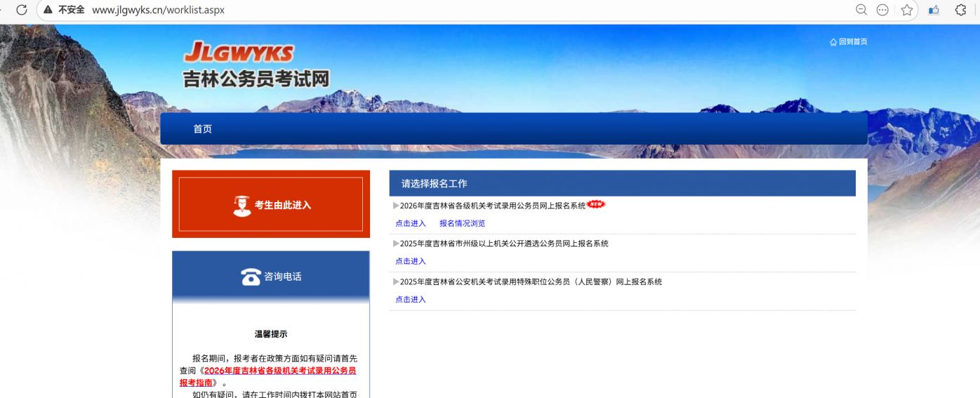Screen dimensions: 980x398
Task: Click triangle marker before 公开遴选公务员 entry
Action: tap(396, 244)
